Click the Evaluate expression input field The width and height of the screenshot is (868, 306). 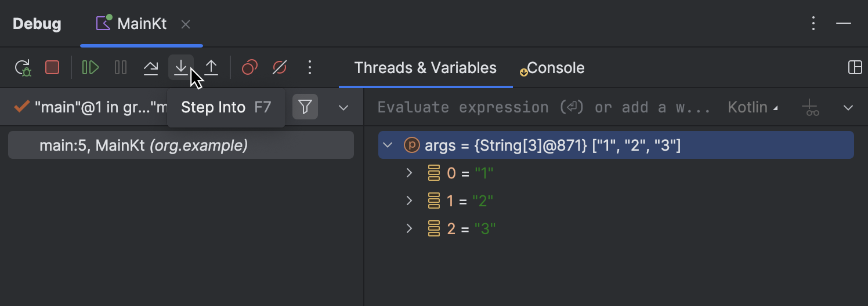point(544,108)
